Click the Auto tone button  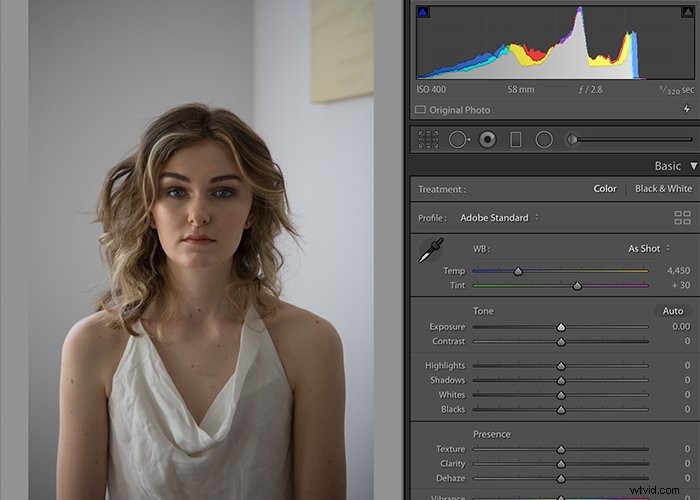pyautogui.click(x=673, y=311)
